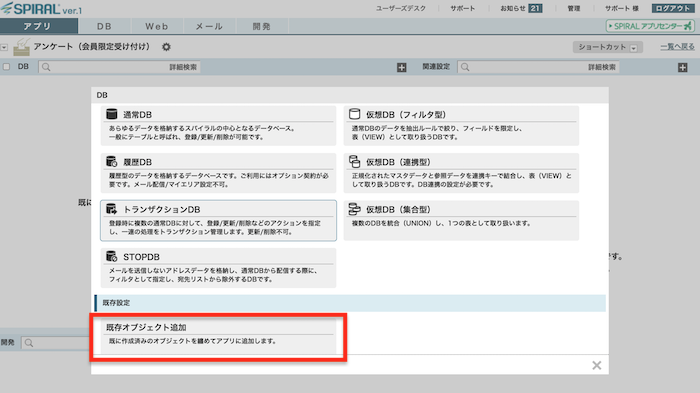Add related setting with plus icon

[x=683, y=67]
